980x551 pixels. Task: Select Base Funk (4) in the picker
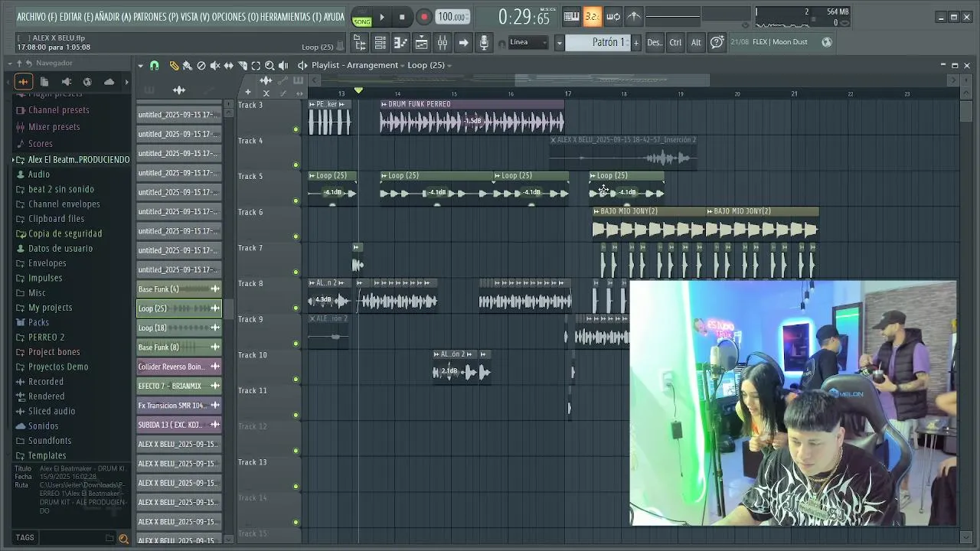(179, 289)
